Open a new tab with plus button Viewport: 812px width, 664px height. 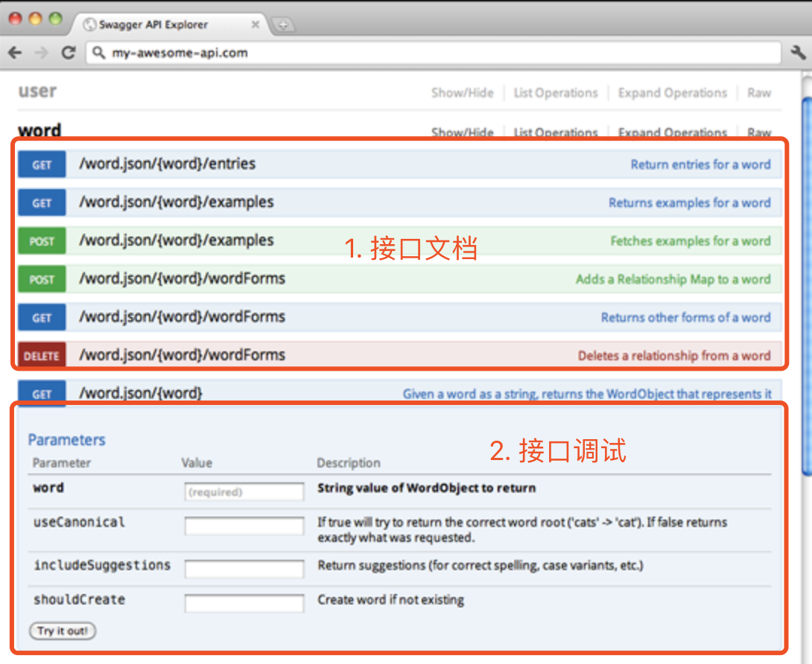pyautogui.click(x=282, y=25)
